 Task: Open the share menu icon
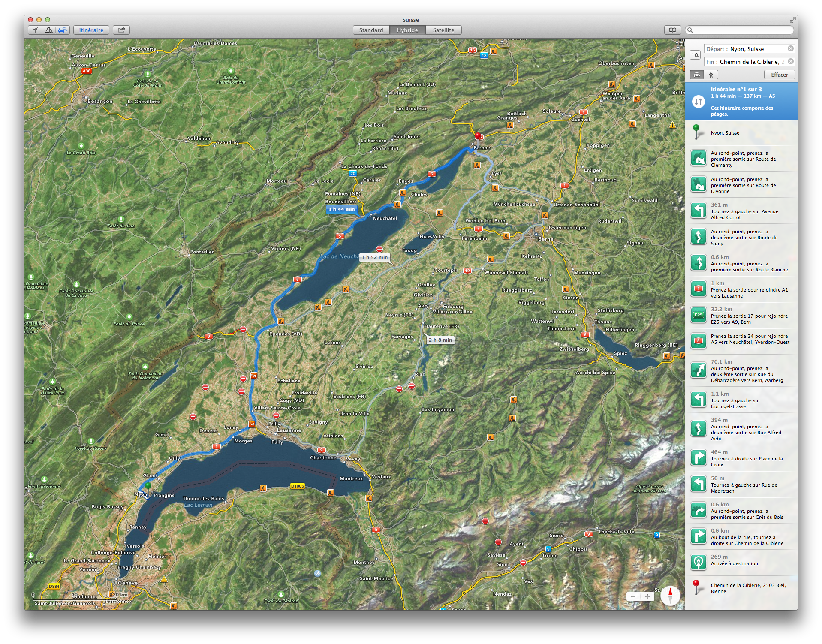tap(121, 30)
